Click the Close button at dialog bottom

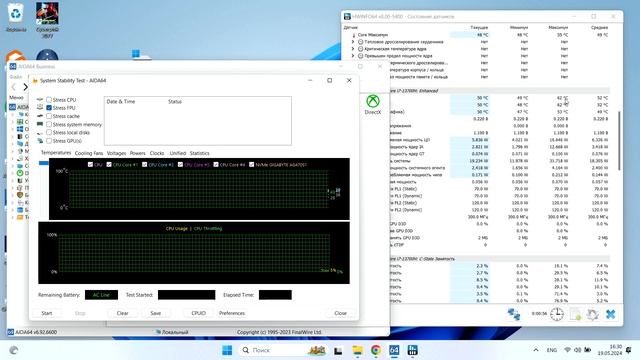(340, 313)
